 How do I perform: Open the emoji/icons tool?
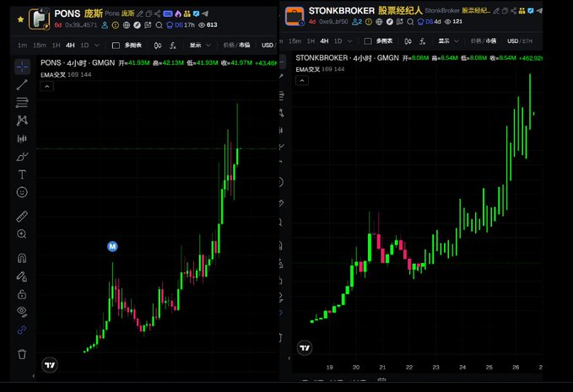pyautogui.click(x=22, y=192)
